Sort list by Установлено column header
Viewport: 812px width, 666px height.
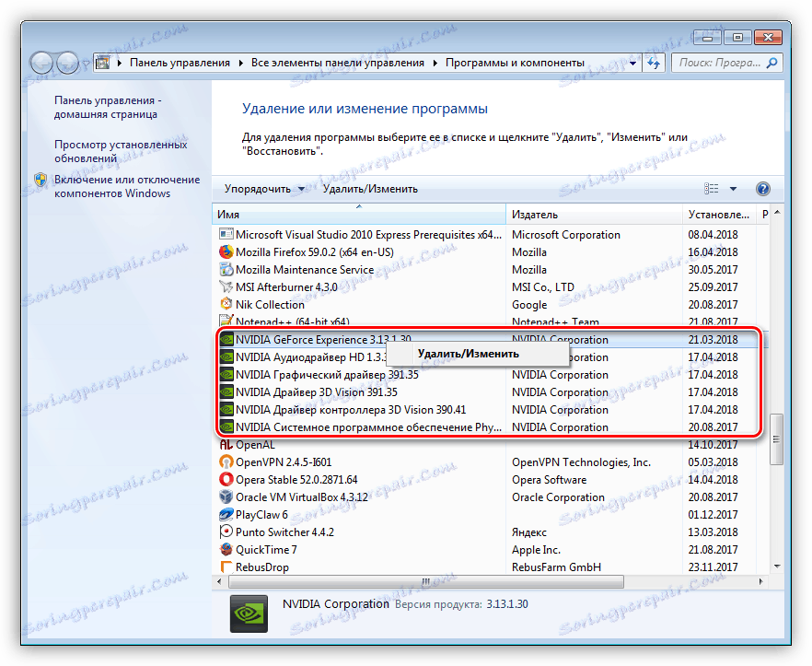tap(719, 214)
